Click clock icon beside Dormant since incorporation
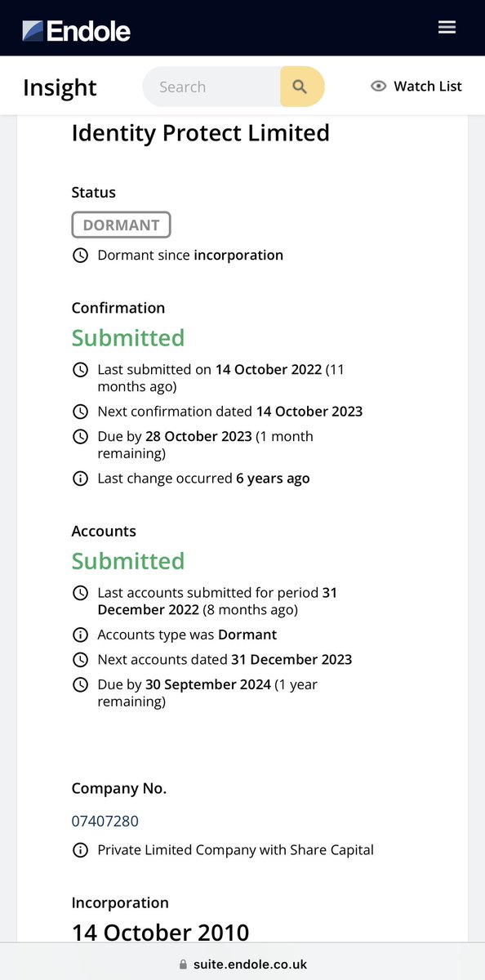 point(80,256)
